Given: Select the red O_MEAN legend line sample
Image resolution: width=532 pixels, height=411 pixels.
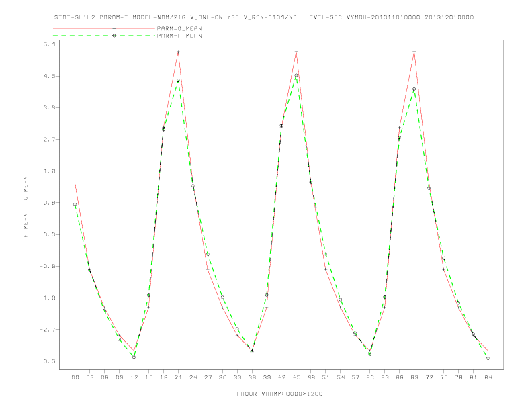Looking at the screenshot, I should click(104, 28).
